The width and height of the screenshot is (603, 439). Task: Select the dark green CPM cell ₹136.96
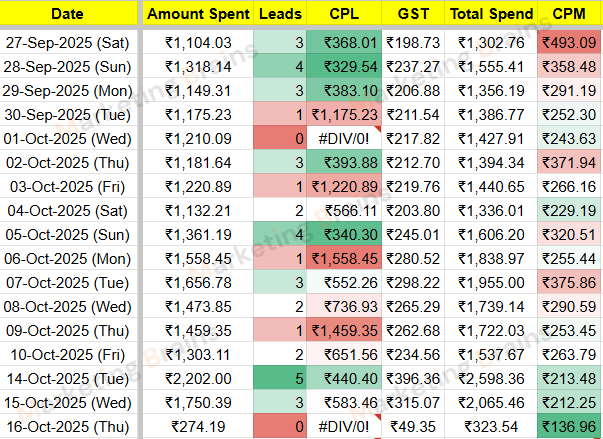pyautogui.click(x=570, y=426)
